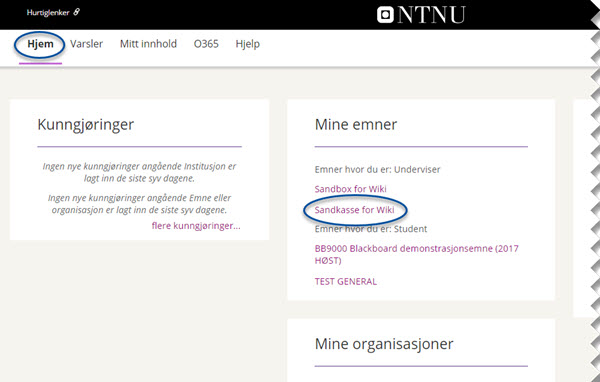The width and height of the screenshot is (600, 382).
Task: Click the Mine emner module heading
Action: [x=356, y=124]
